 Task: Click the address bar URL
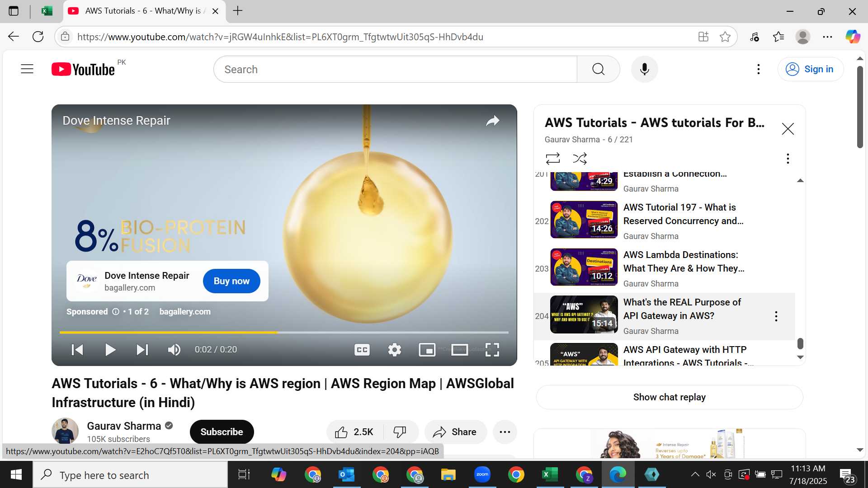[x=280, y=37]
